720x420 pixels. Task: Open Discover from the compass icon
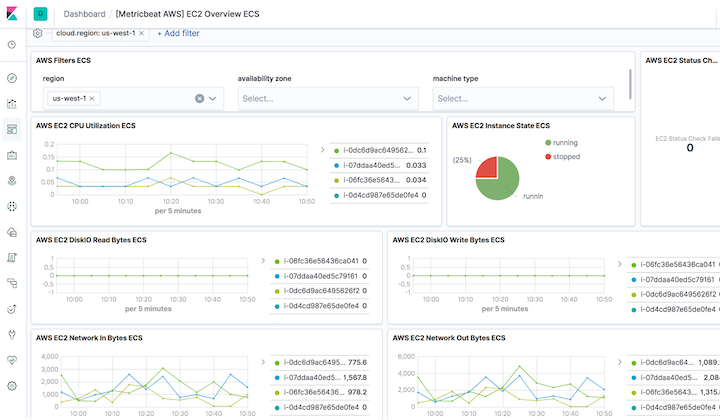pyautogui.click(x=12, y=78)
